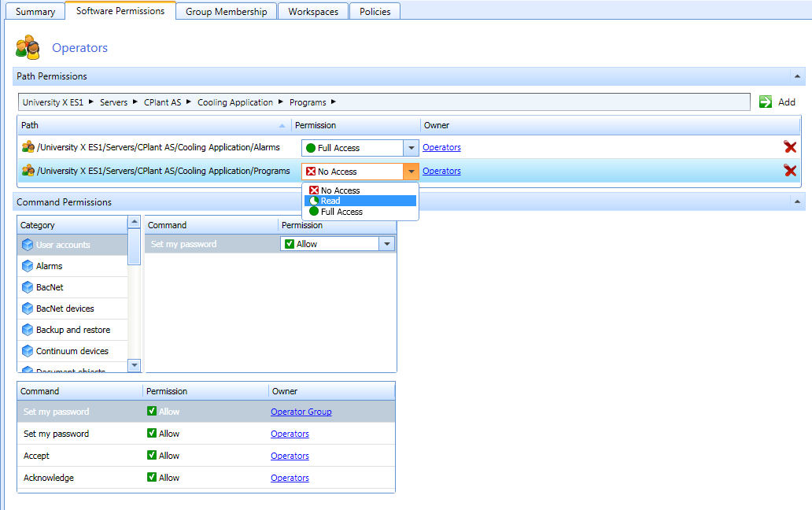This screenshot has height=510, width=812.
Task: Click the Operators group icon in header
Action: pos(28,47)
